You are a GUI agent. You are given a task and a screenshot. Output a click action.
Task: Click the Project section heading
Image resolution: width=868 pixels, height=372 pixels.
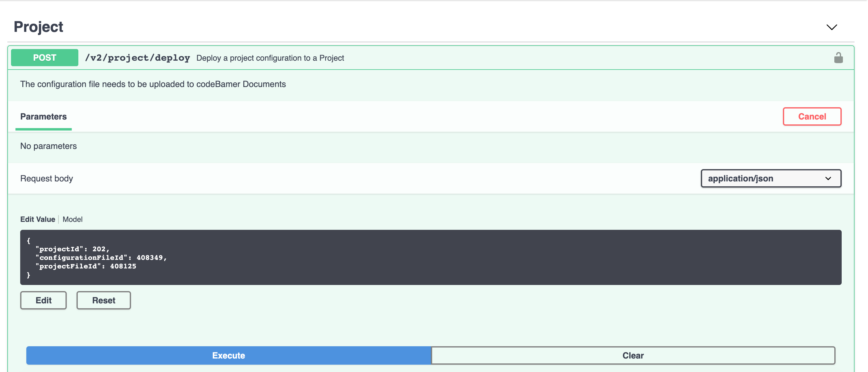(39, 27)
